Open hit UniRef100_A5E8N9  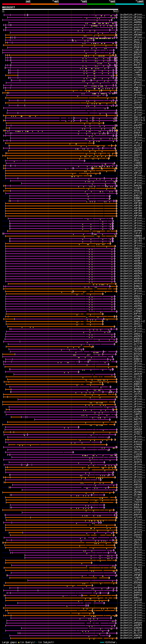click(x=131, y=35)
